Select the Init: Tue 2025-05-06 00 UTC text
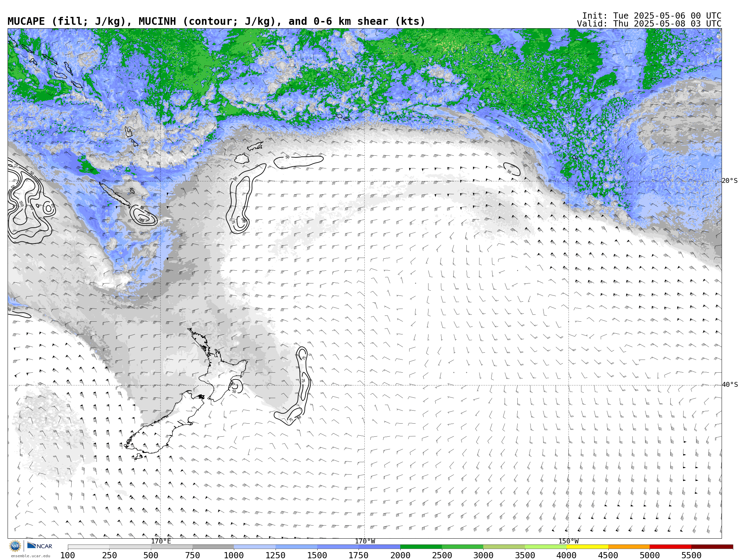This screenshot has width=744, height=560. point(652,16)
